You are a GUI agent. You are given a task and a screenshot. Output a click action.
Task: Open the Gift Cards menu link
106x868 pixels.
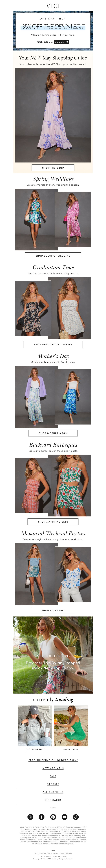(53, 800)
